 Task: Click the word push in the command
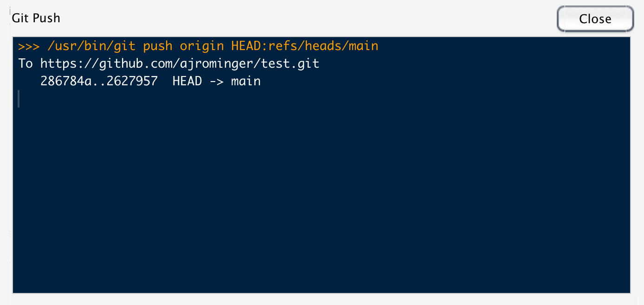coord(158,46)
